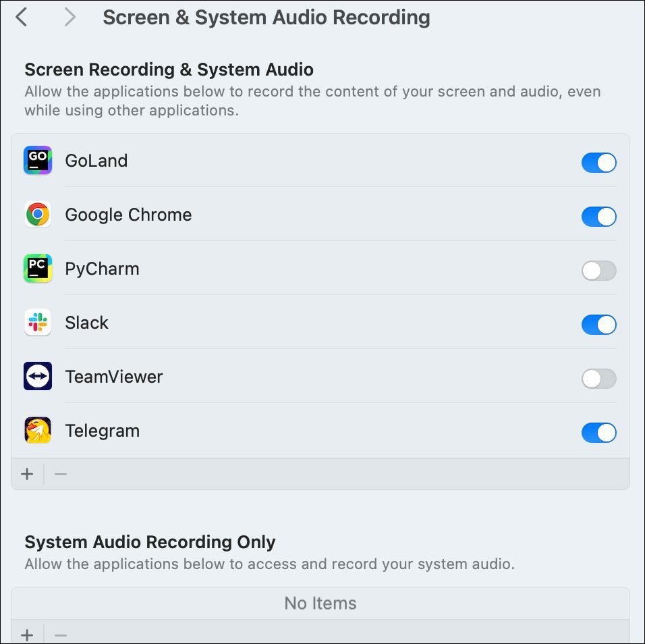Click the No Items placeholder area
645x644 pixels.
(x=320, y=603)
